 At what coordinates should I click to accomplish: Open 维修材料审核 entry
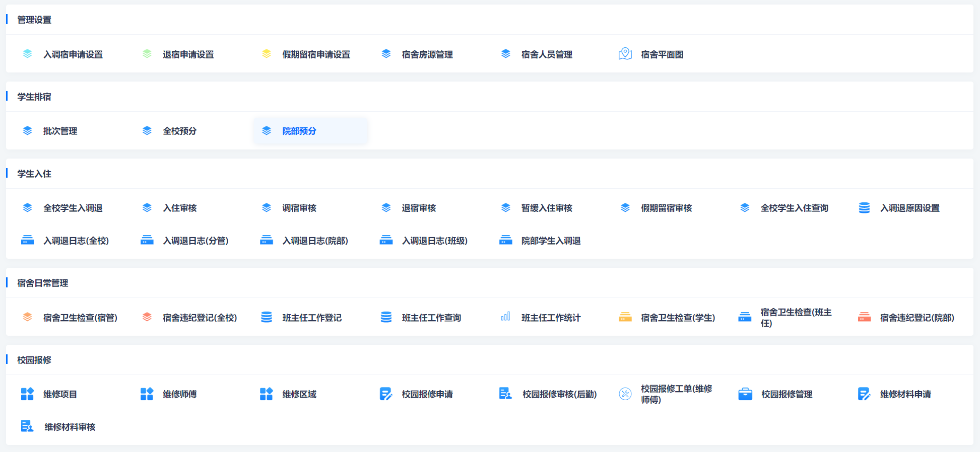pos(70,427)
